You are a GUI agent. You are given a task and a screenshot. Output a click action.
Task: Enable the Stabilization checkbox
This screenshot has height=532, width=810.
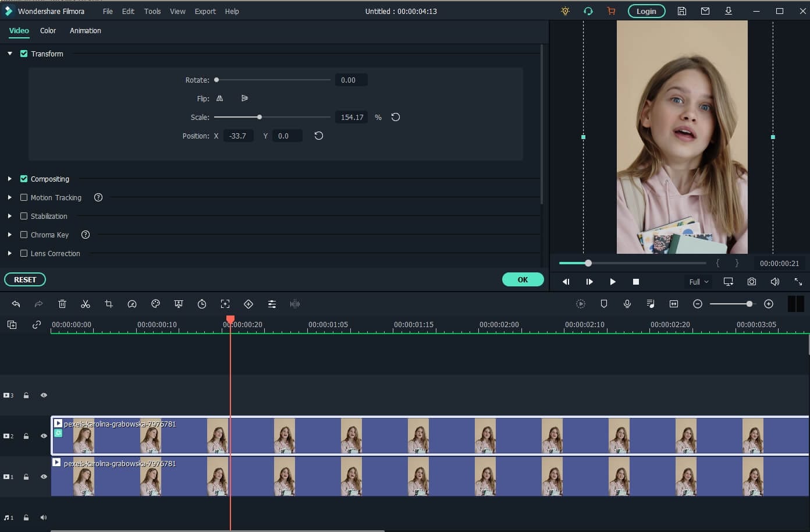point(24,216)
